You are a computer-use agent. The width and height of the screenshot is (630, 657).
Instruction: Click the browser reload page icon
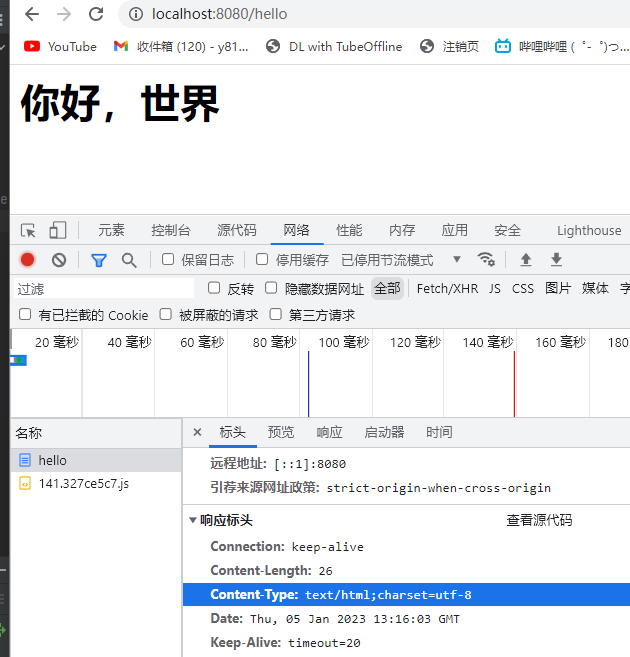click(96, 14)
